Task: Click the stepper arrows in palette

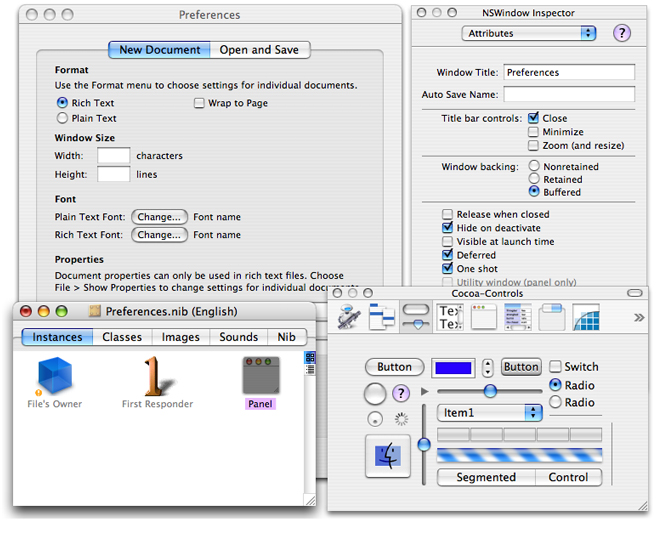Action: point(488,368)
